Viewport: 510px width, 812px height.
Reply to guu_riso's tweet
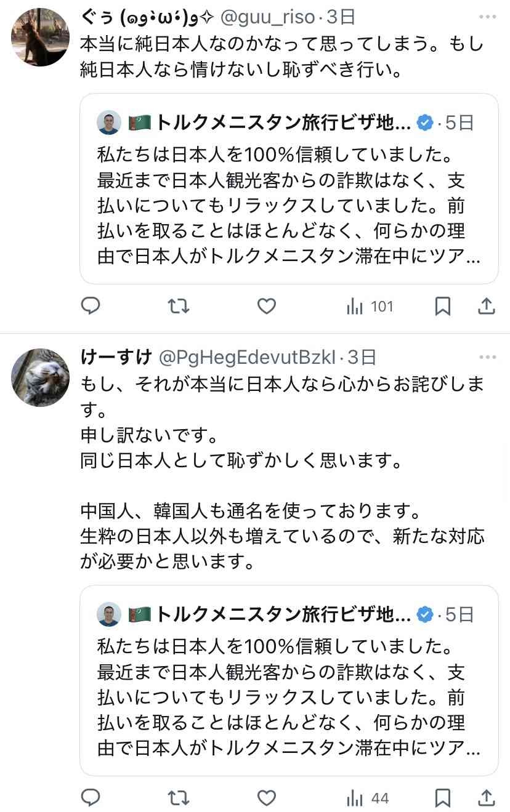point(91,306)
